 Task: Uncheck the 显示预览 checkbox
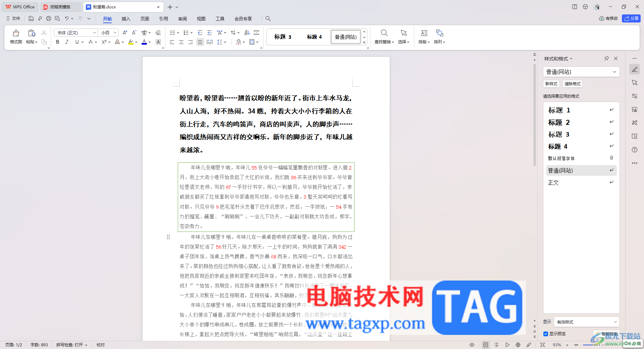(x=546, y=334)
